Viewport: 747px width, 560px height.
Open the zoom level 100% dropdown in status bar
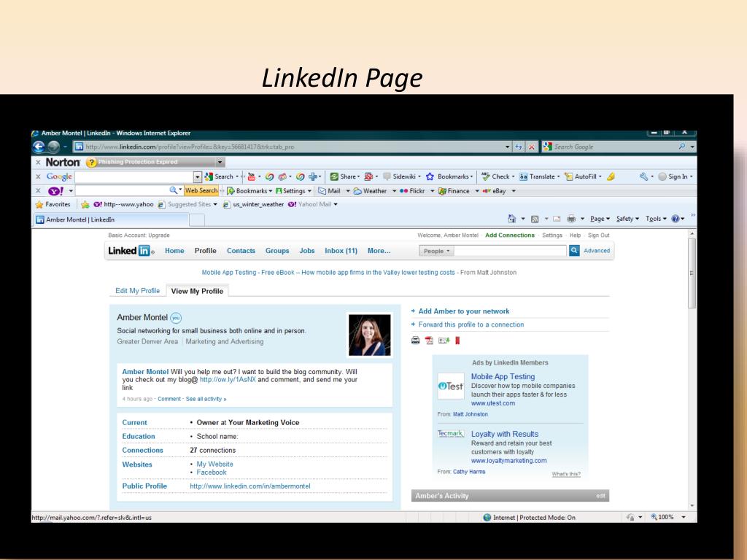(684, 517)
